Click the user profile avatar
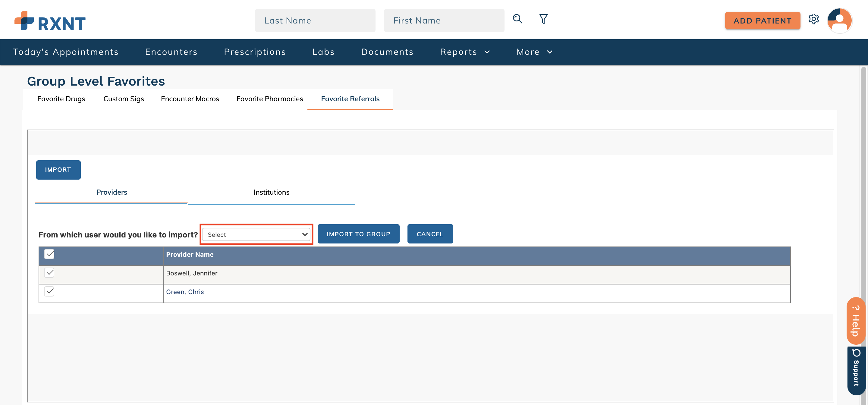This screenshot has width=868, height=405. [x=839, y=20]
